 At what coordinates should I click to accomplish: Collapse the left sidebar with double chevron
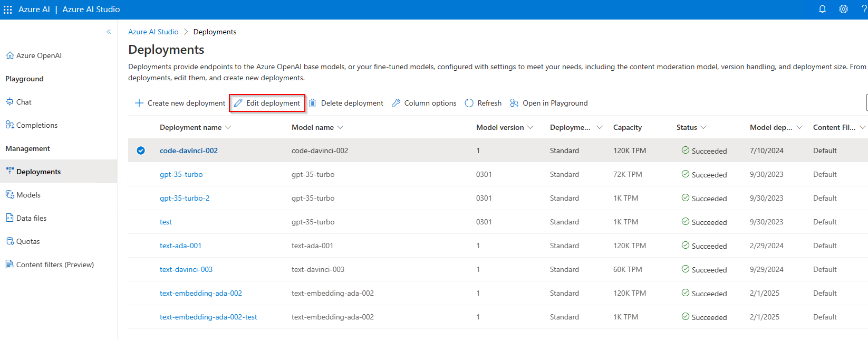[x=109, y=32]
